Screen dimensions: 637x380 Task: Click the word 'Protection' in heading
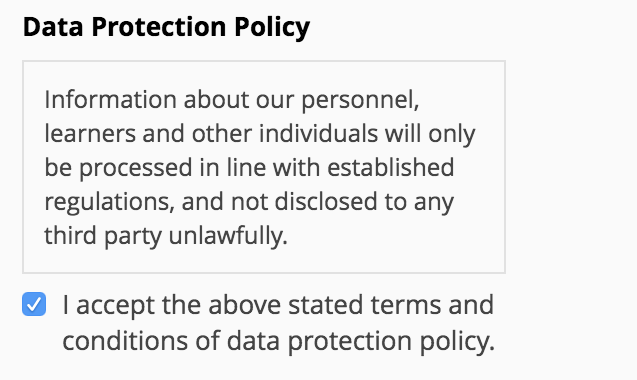click(159, 27)
